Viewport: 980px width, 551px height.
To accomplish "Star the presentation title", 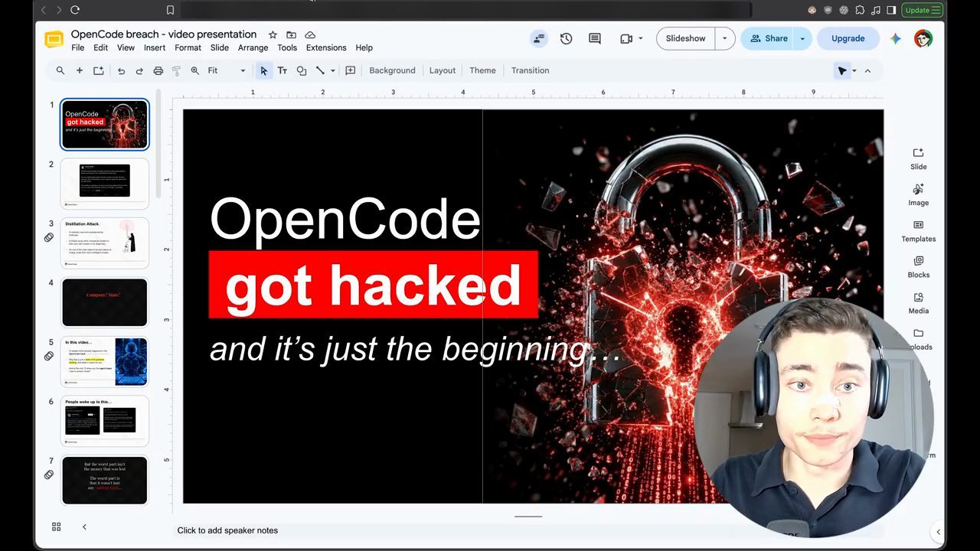I will pyautogui.click(x=273, y=34).
